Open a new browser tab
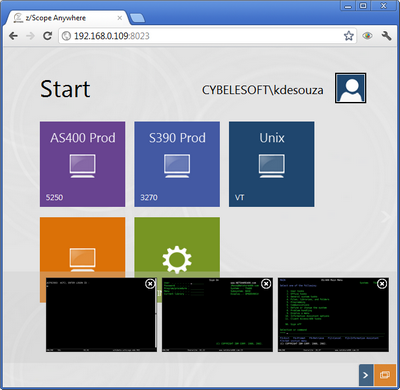The height and width of the screenshot is (390, 400). [x=137, y=18]
